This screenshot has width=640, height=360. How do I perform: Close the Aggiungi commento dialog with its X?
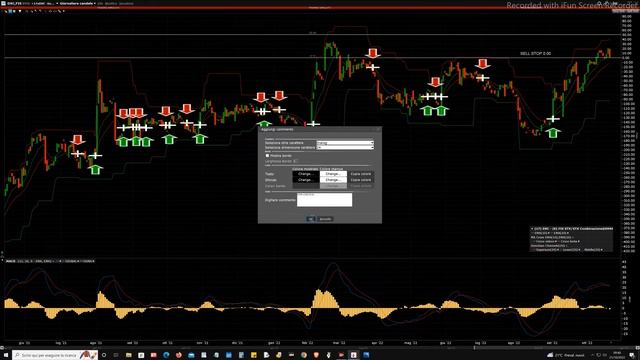point(378,129)
